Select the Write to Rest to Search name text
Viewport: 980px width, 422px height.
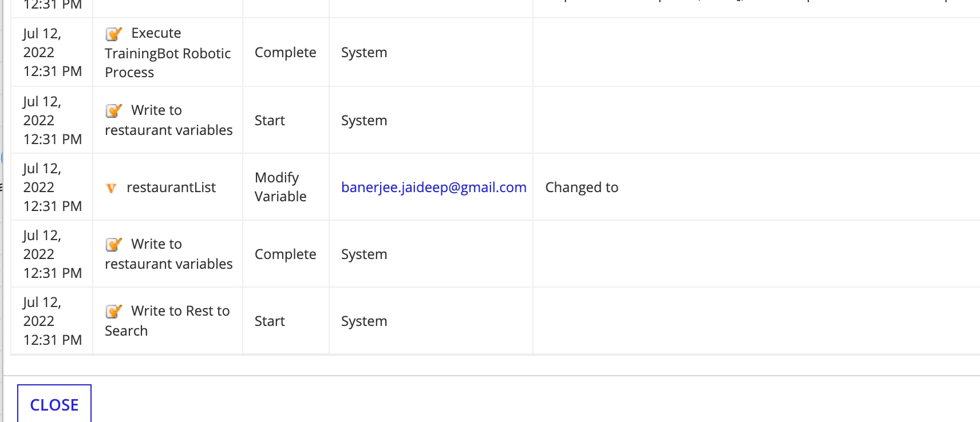[167, 321]
